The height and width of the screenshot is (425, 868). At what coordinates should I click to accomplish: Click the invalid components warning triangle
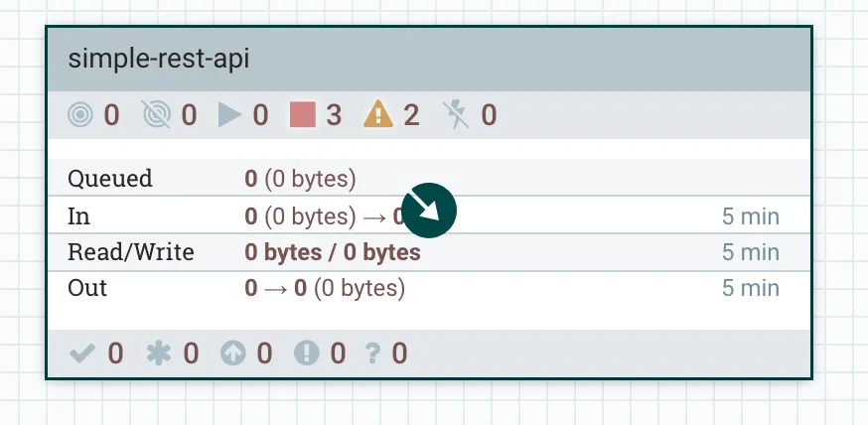[x=378, y=115]
